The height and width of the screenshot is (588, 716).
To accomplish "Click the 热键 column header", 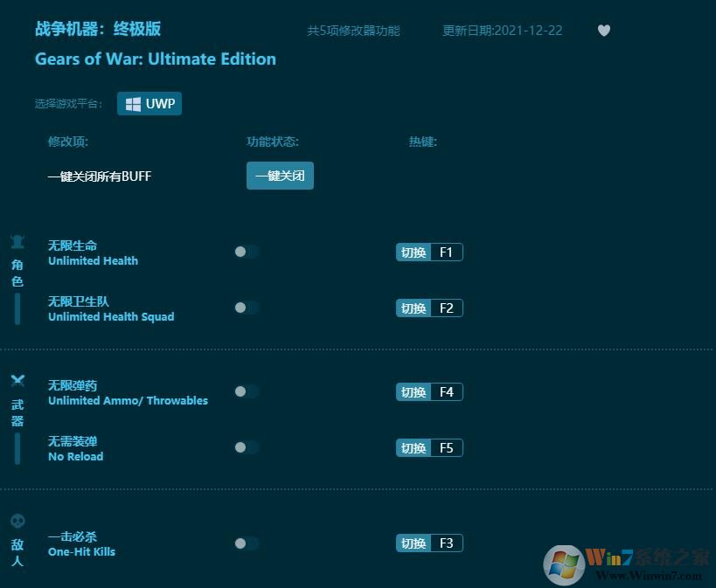I will click(x=423, y=142).
